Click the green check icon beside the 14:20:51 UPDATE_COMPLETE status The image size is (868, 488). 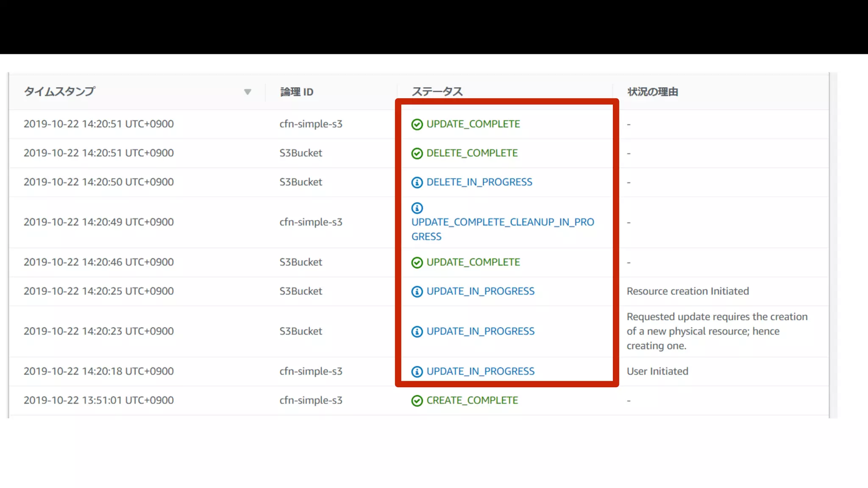click(x=417, y=124)
